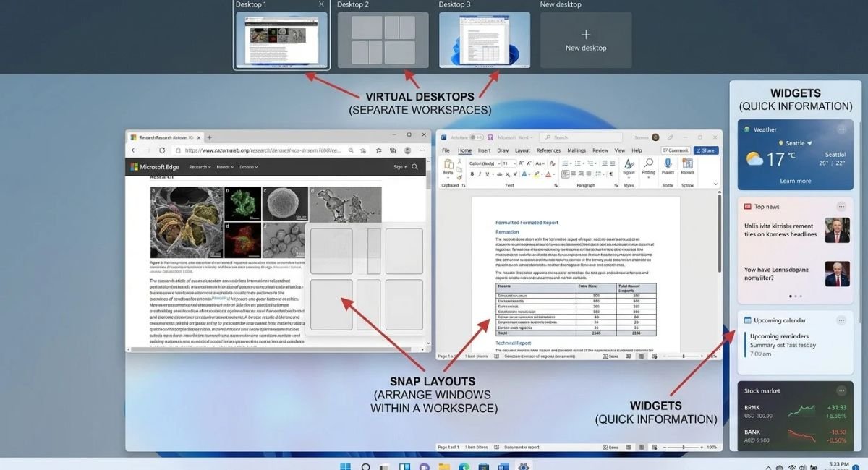
Task: Click the Edge address bar
Action: tap(271, 150)
